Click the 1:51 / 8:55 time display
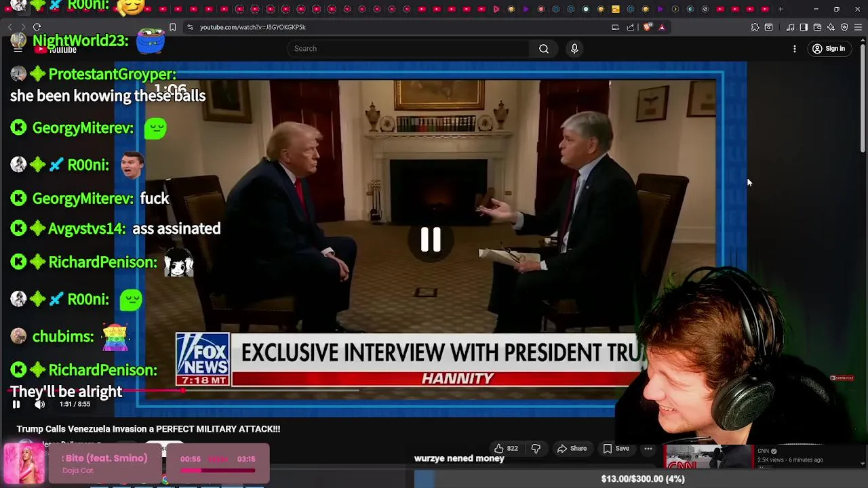 [75, 405]
